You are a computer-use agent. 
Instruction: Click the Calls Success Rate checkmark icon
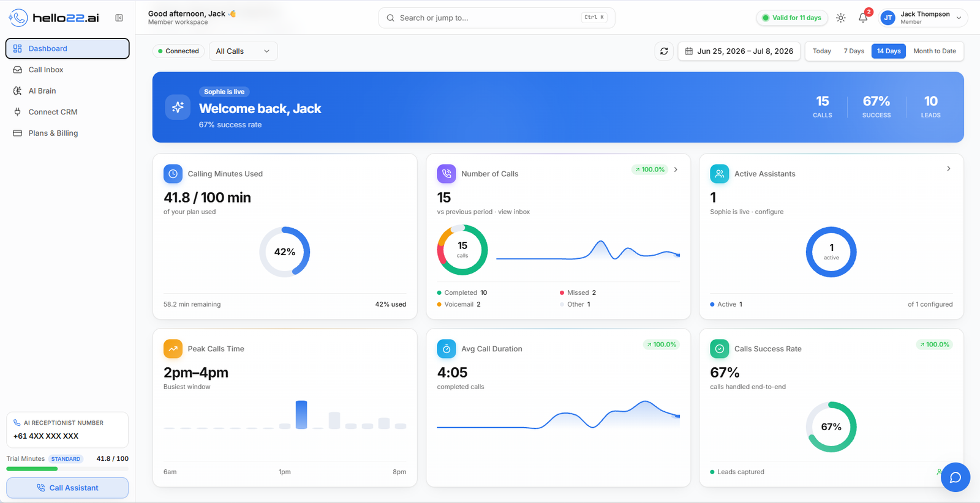(720, 349)
